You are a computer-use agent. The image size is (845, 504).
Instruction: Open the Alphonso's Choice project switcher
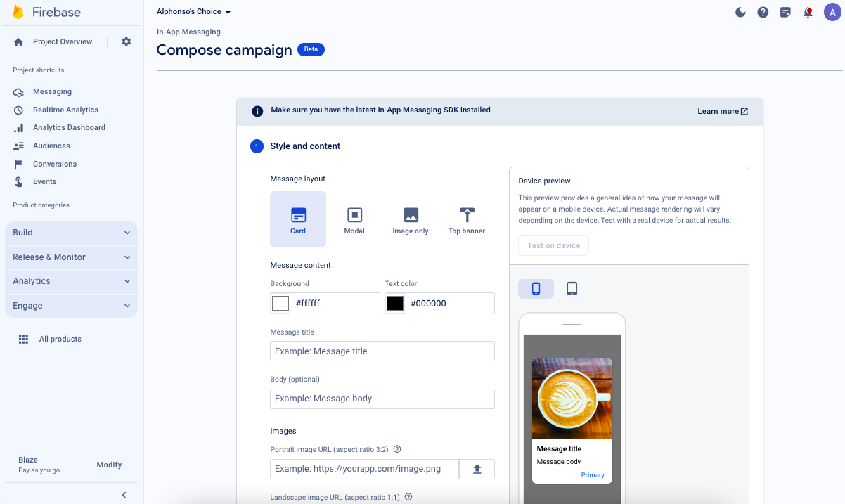pyautogui.click(x=194, y=11)
